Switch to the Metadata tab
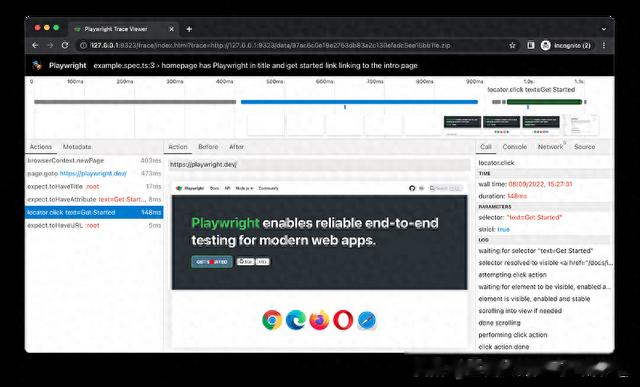 (77, 147)
